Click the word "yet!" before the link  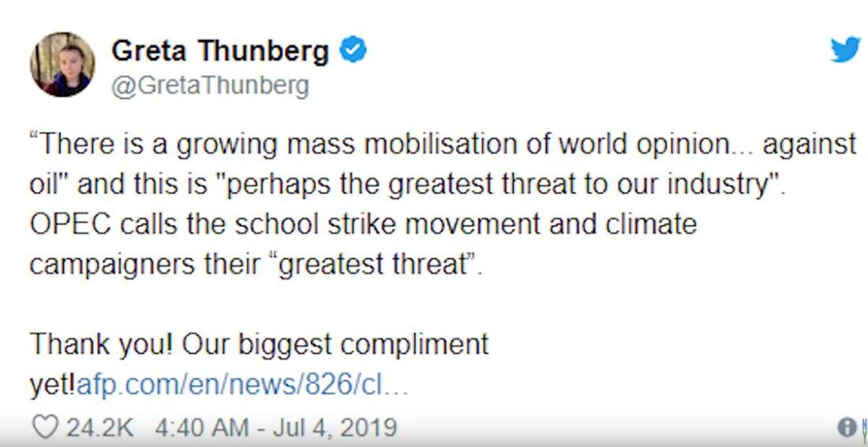[53, 387]
